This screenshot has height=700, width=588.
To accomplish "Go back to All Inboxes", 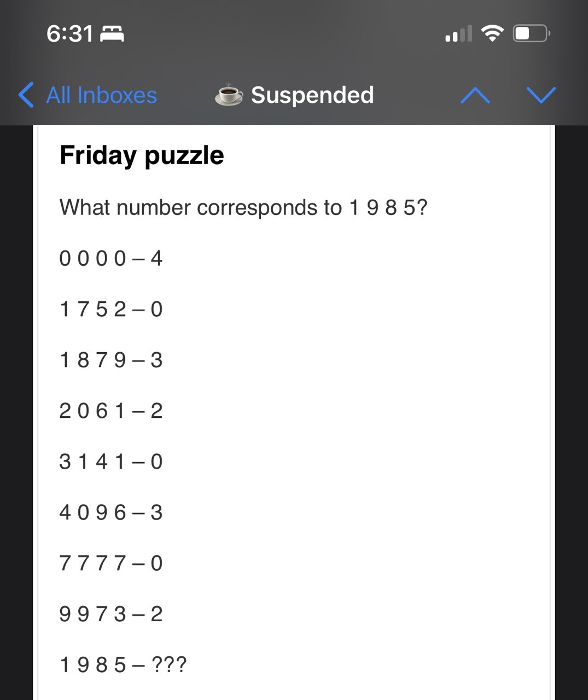I will 101,95.
